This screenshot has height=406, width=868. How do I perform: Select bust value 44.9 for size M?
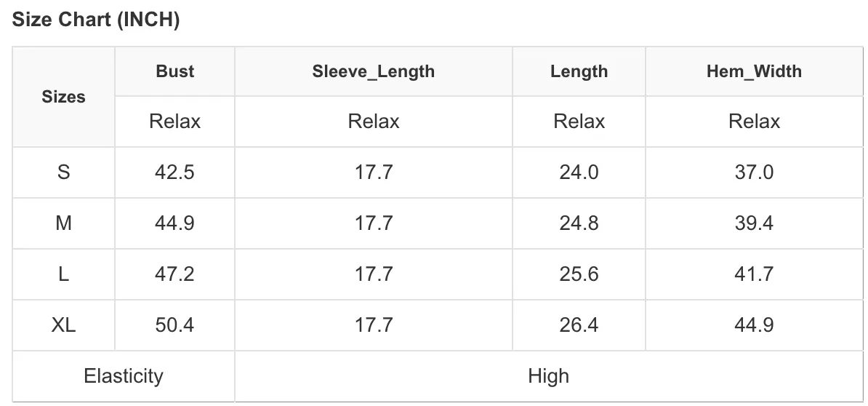(x=175, y=223)
